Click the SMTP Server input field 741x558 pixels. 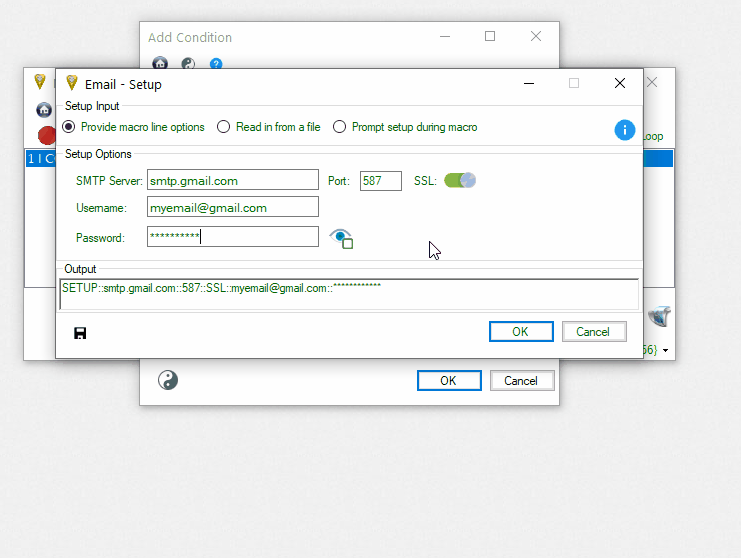coord(232,181)
